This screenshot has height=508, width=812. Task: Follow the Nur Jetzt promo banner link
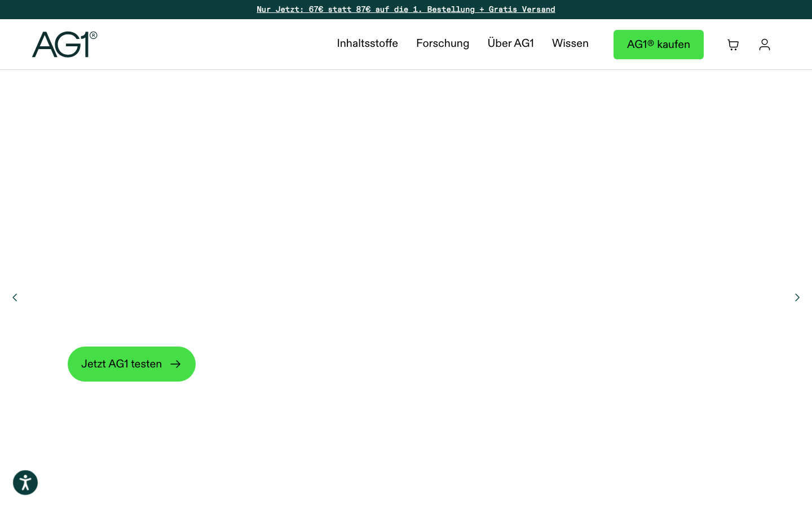coord(406,10)
